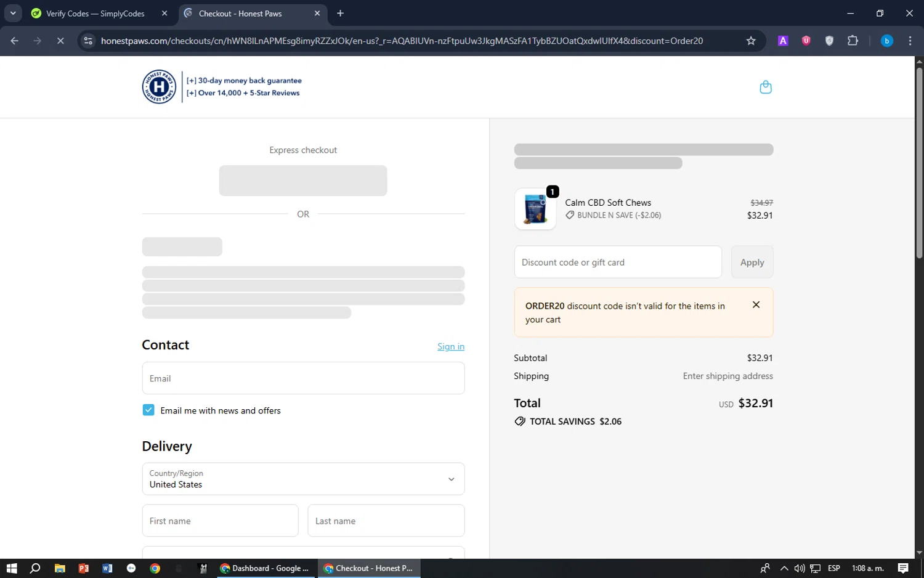924x578 pixels.
Task: Switch to Dashboard - Google taskbar window
Action: pos(265,568)
